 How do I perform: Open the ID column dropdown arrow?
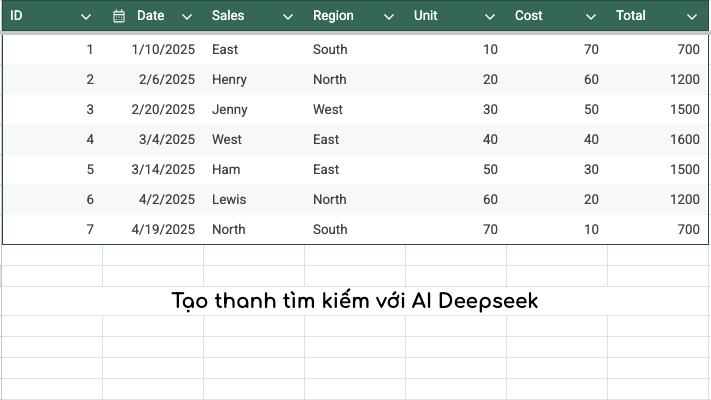pos(86,17)
